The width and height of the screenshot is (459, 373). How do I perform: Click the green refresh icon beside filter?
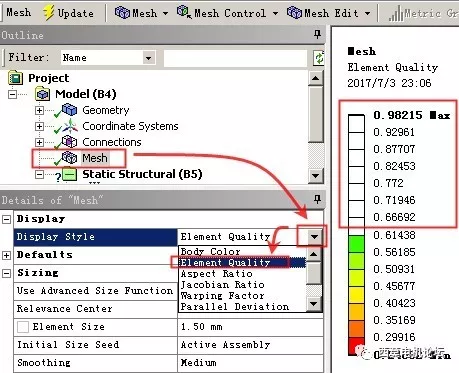[x=319, y=58]
